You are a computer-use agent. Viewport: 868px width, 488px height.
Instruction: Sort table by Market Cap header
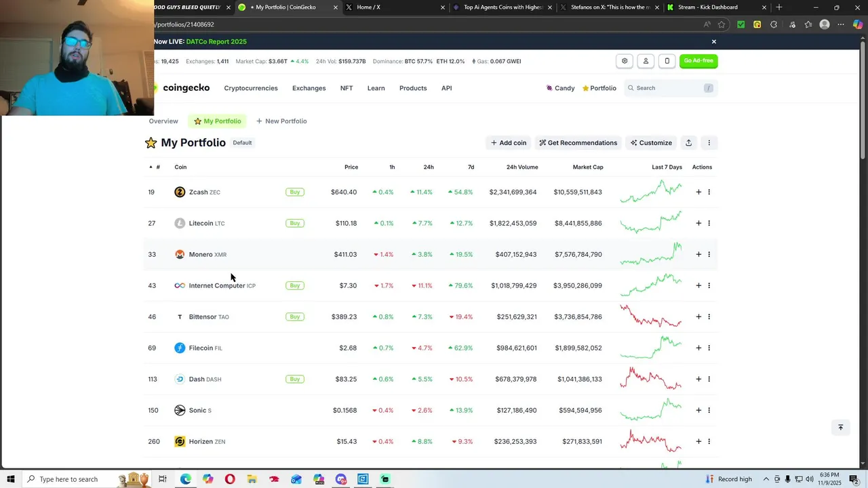[x=587, y=167]
